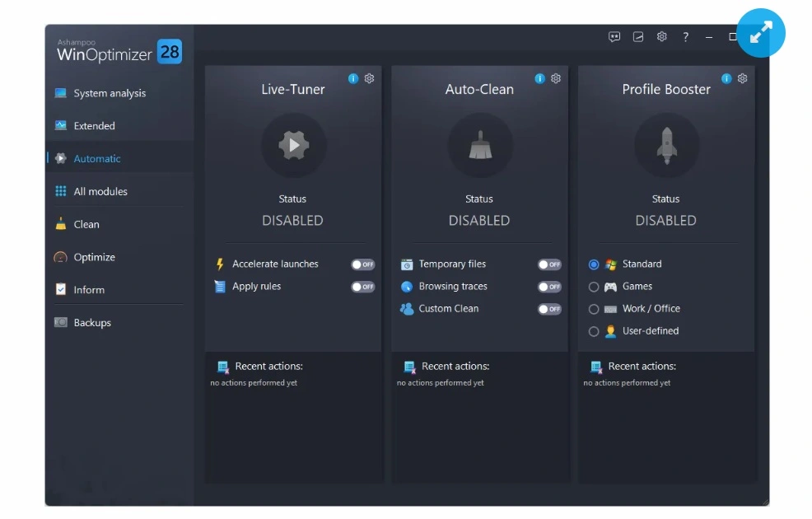Open the Backups sidebar item
Image resolution: width=812 pixels, height=519 pixels.
[x=92, y=323]
